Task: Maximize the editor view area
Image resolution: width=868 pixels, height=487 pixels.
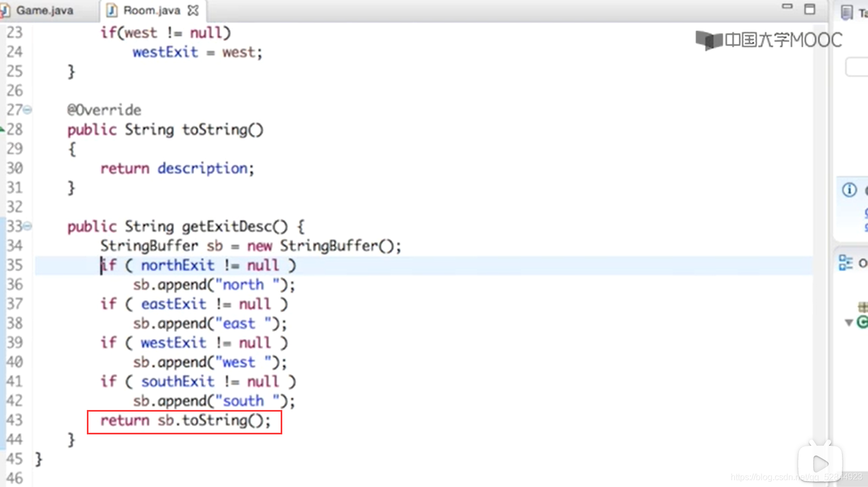Action: 809,9
